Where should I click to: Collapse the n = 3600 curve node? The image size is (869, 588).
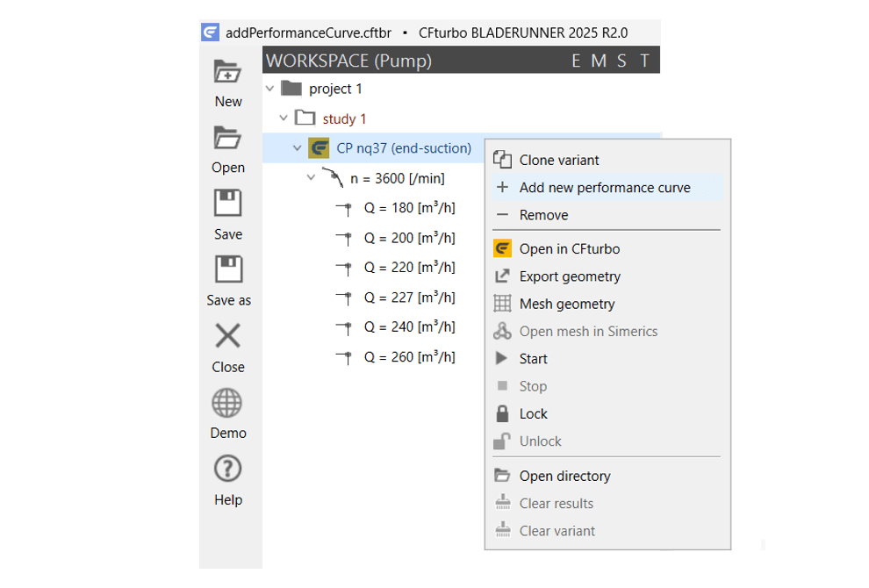(311, 178)
